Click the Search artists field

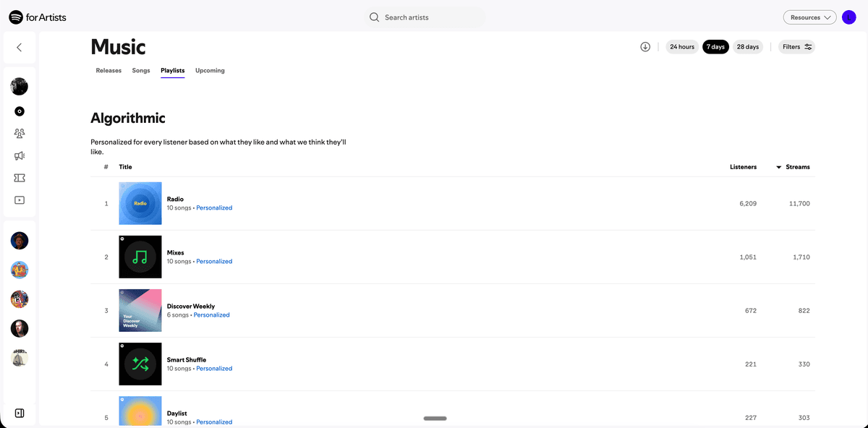pyautogui.click(x=425, y=17)
